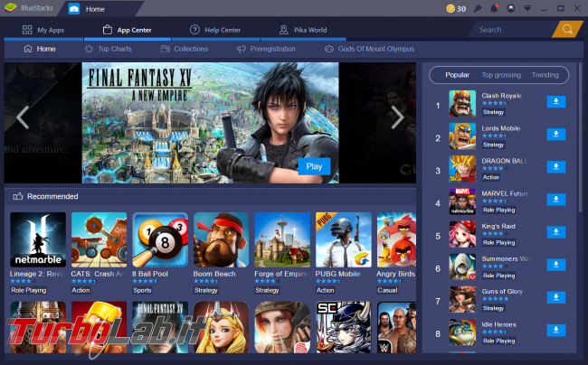The height and width of the screenshot is (365, 588).
Task: Download Clash Royale using its install button
Action: pyautogui.click(x=556, y=102)
